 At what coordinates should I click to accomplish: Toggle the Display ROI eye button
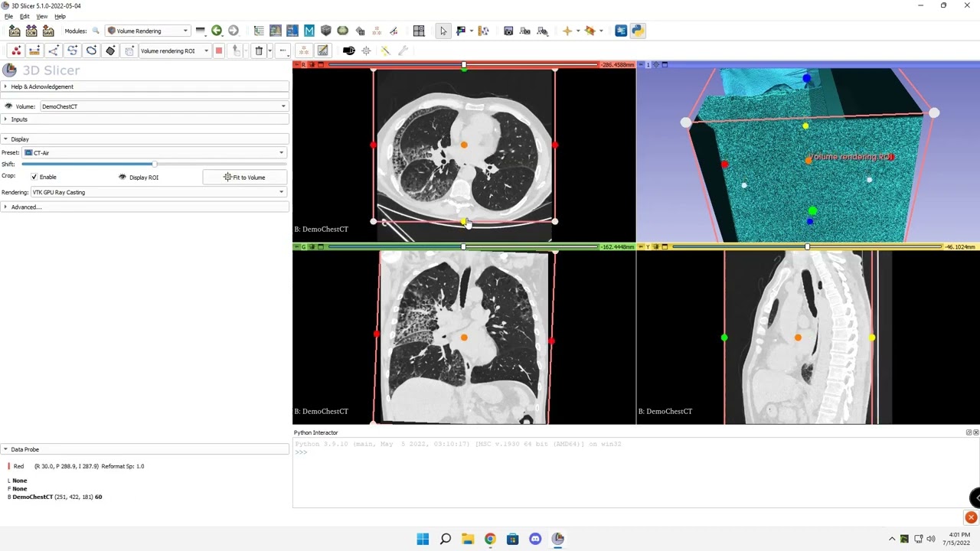pyautogui.click(x=139, y=177)
